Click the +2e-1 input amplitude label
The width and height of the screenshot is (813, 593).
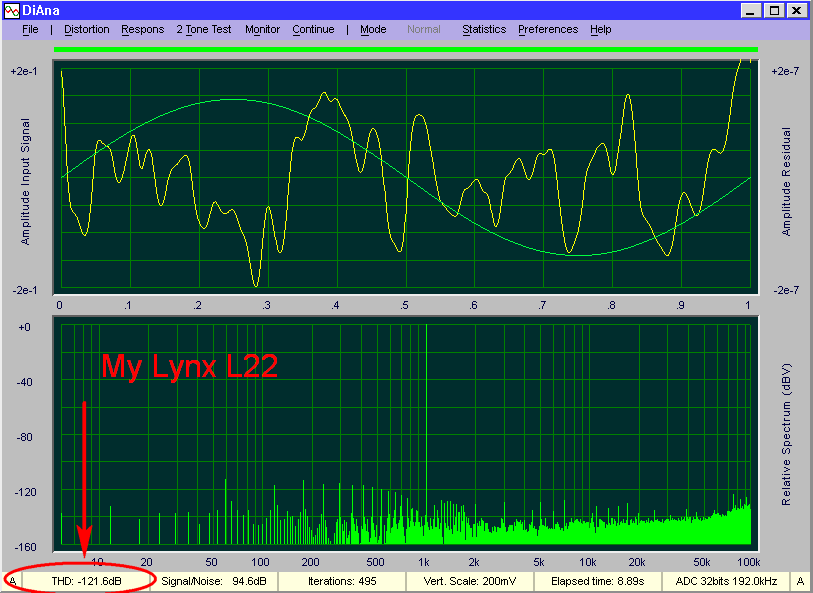[x=24, y=71]
